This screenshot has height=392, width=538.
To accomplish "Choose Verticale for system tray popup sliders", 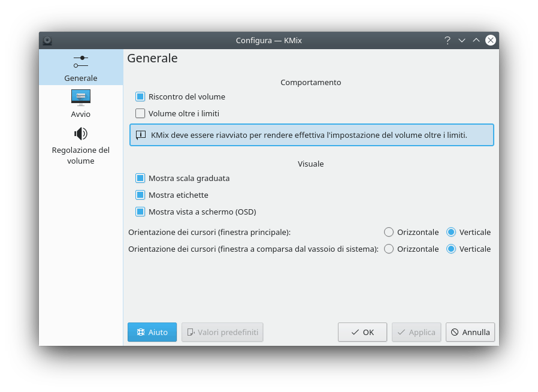I will pyautogui.click(x=451, y=249).
